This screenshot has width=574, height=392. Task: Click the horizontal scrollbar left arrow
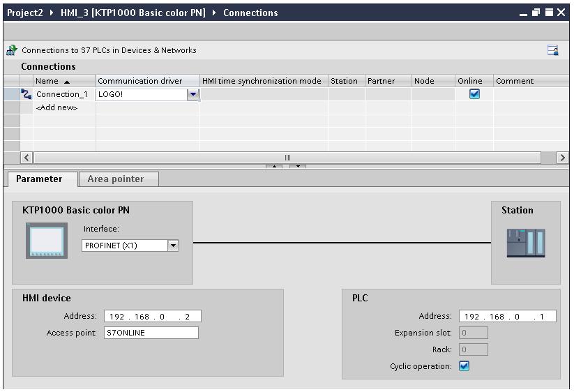(27, 158)
